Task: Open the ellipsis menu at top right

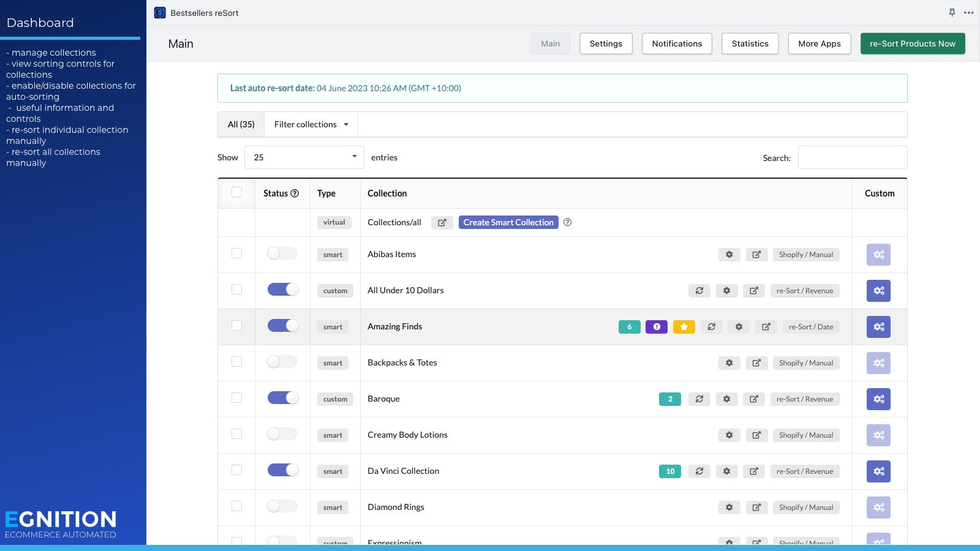Action: pos(968,12)
